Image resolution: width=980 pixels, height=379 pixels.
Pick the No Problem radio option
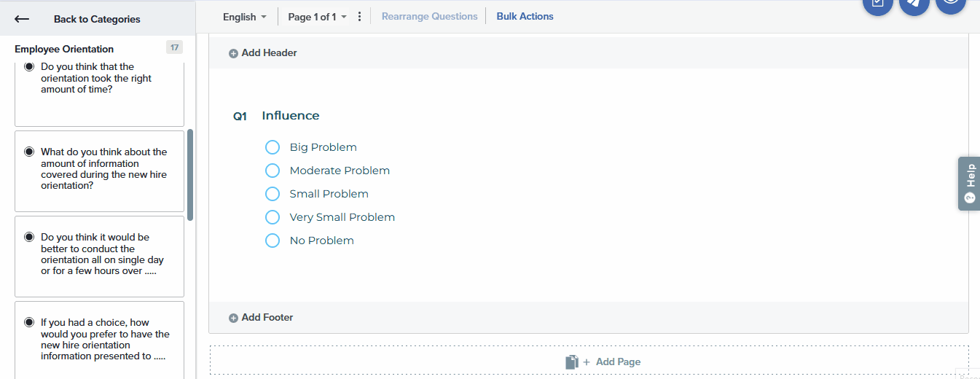(x=273, y=241)
